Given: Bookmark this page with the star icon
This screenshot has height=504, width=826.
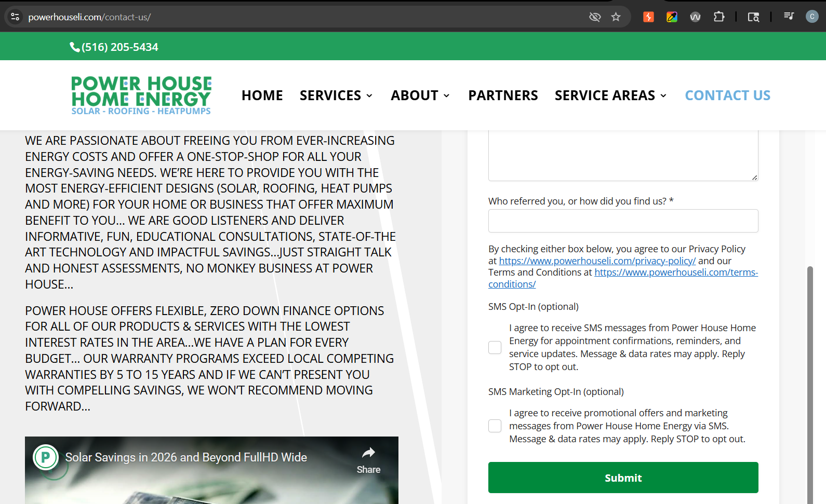Looking at the screenshot, I should tap(616, 17).
